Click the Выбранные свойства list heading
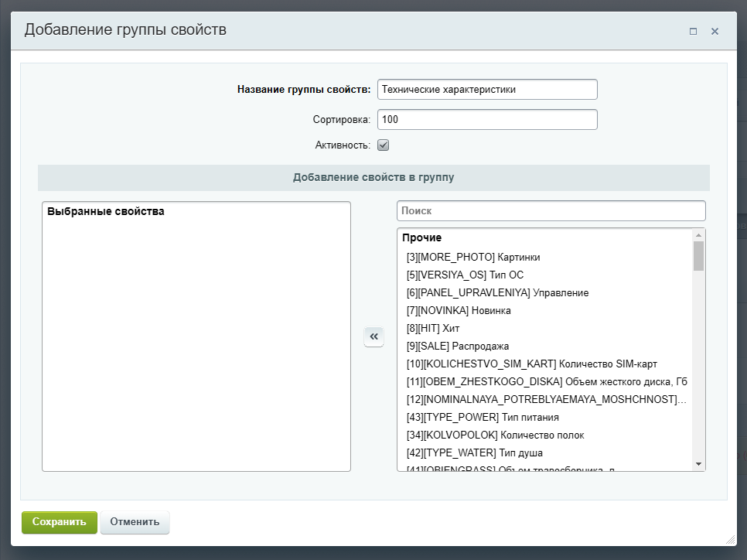This screenshot has width=747, height=560. coord(106,211)
